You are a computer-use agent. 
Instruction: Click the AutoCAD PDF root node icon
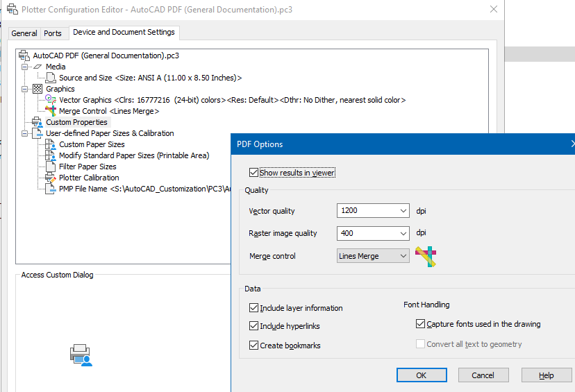click(24, 56)
